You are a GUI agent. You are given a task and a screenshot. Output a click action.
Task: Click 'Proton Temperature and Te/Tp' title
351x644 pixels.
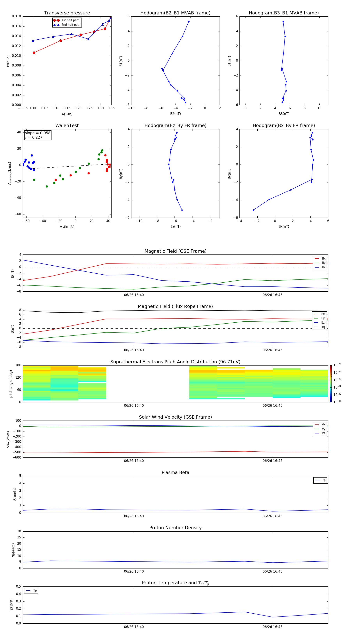(x=175, y=583)
